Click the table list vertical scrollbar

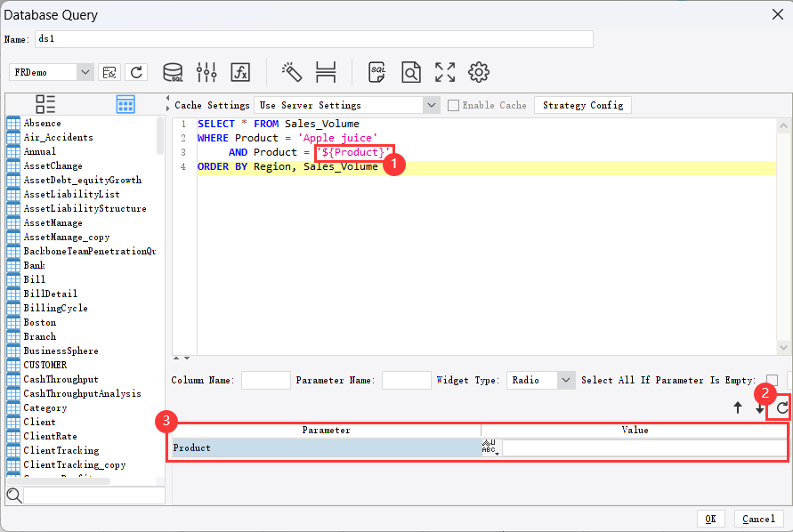tap(160, 135)
